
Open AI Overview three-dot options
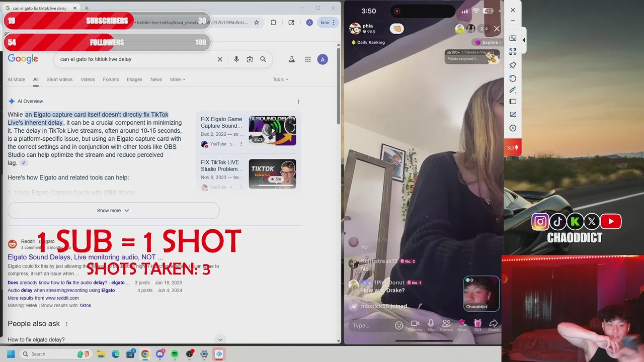298,102
